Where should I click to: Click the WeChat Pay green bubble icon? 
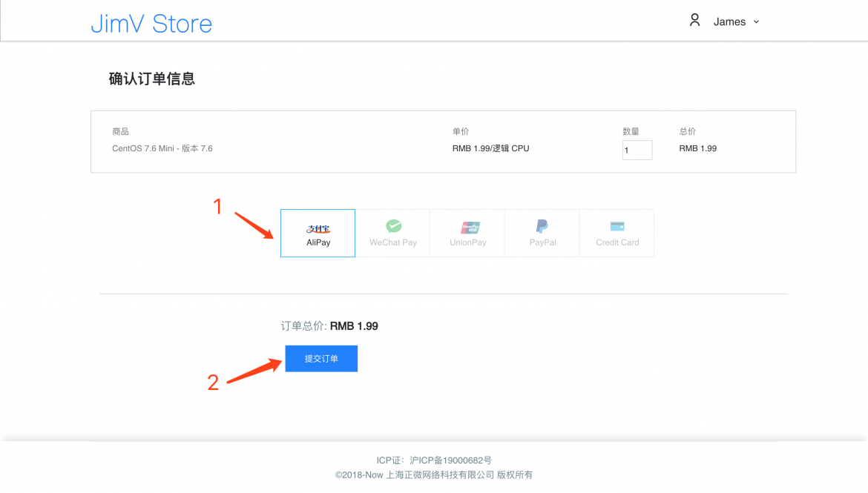click(x=394, y=226)
